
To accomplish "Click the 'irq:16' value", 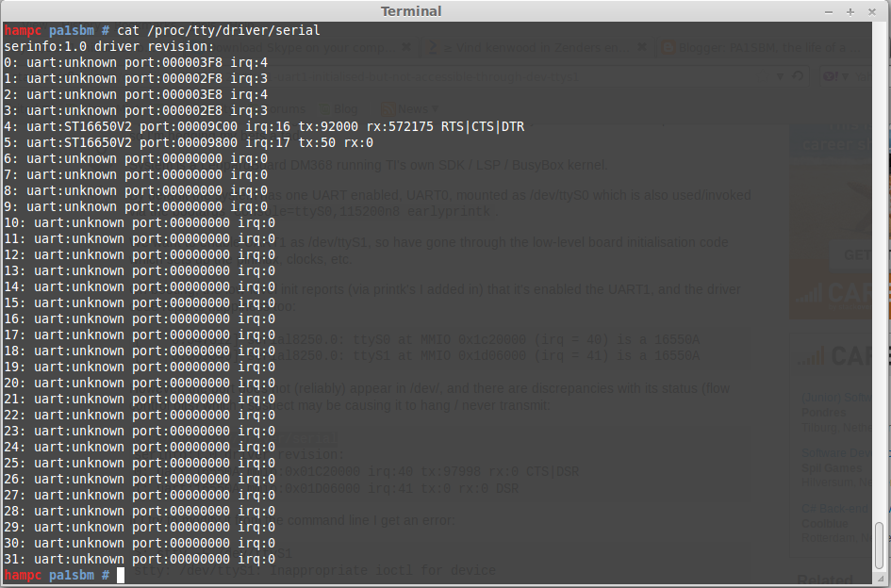I will click(x=268, y=126).
